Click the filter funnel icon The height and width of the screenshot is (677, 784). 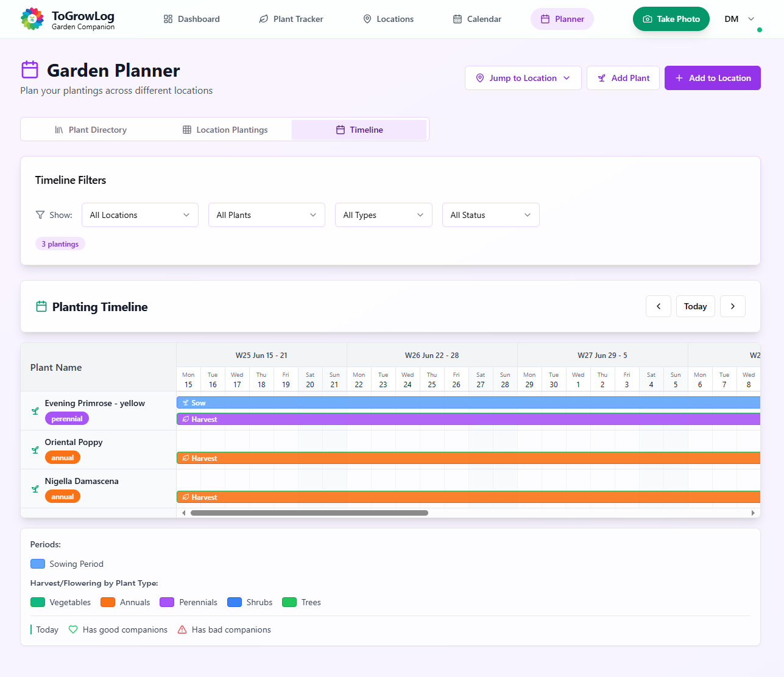[40, 215]
